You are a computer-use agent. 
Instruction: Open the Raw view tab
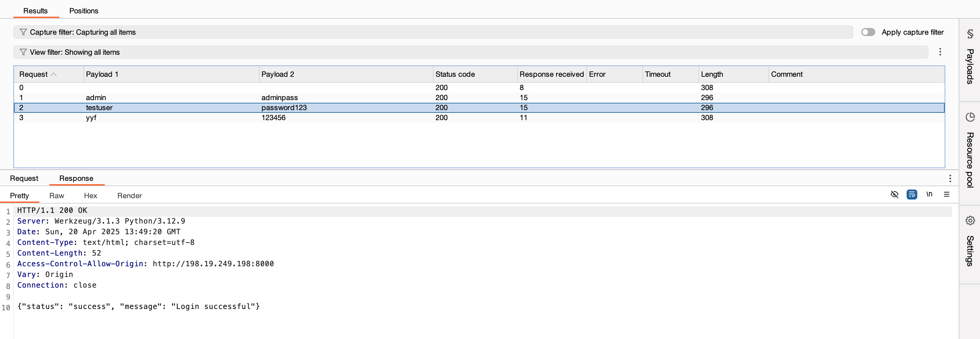coord(57,196)
